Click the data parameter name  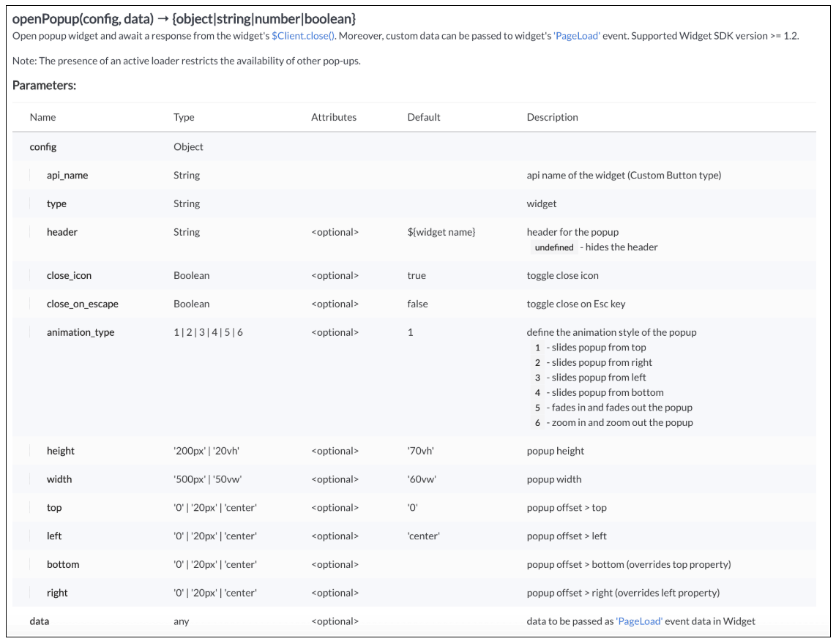pos(40,621)
